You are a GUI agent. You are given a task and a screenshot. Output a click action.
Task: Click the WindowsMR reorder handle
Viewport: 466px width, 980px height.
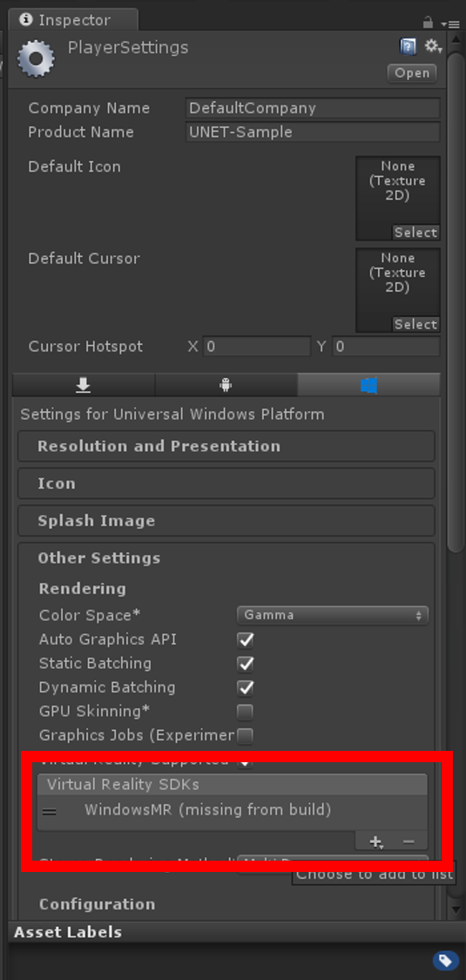(50, 812)
